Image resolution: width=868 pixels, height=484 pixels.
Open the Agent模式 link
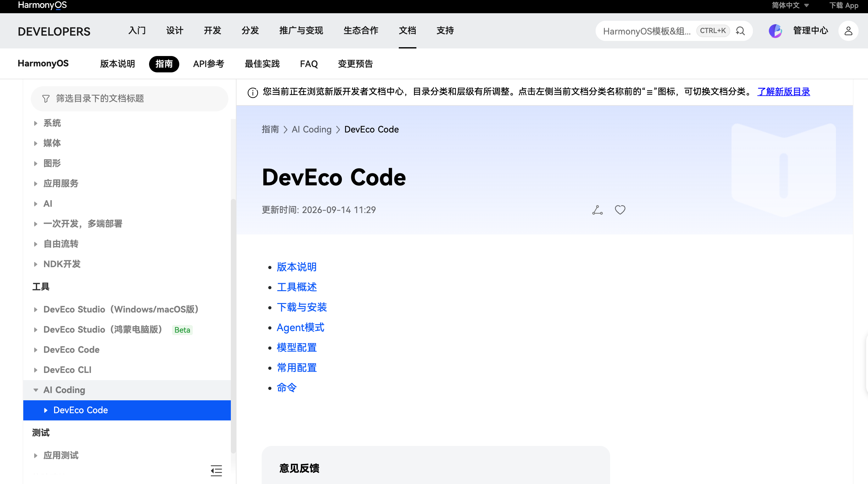(x=300, y=328)
